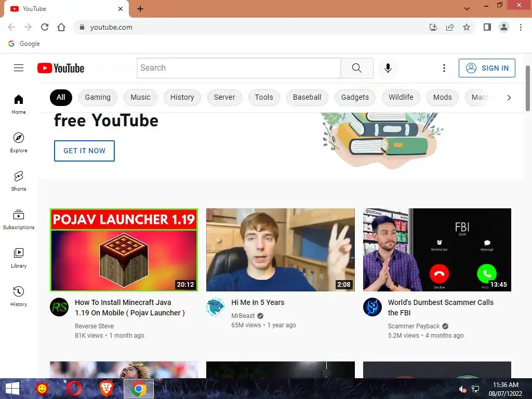Click the YouTube logo
The width and height of the screenshot is (532, 399).
(x=61, y=68)
